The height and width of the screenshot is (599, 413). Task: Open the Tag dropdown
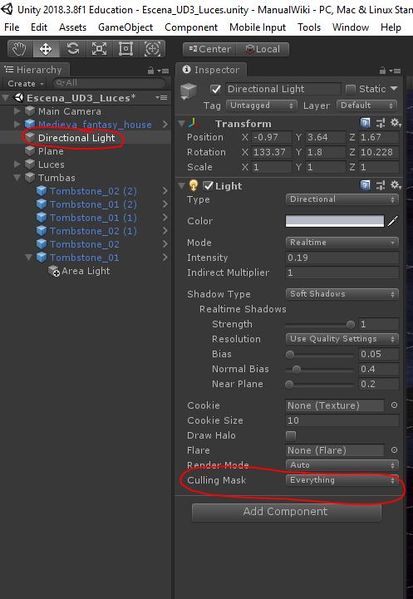(x=262, y=105)
